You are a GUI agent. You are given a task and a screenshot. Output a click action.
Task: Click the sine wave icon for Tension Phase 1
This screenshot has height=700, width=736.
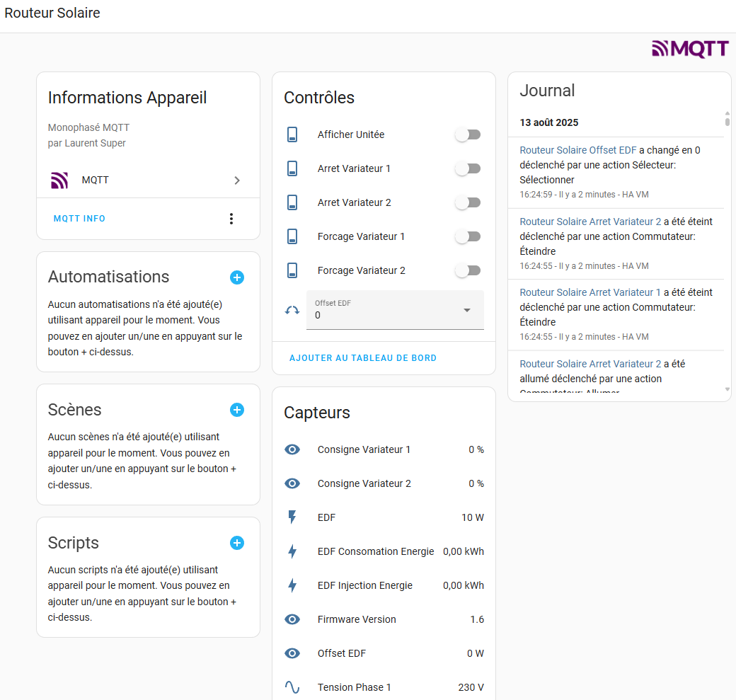tap(292, 687)
